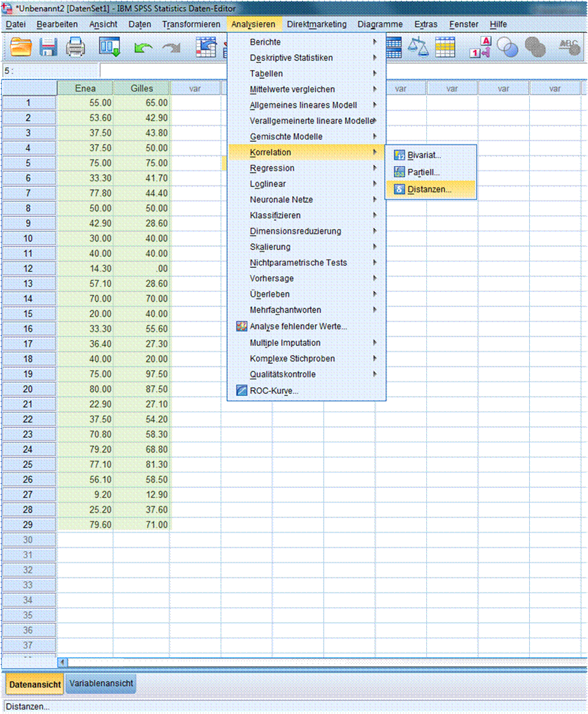The width and height of the screenshot is (588, 714).
Task: Click the Partiell submenu icon
Action: 400,172
